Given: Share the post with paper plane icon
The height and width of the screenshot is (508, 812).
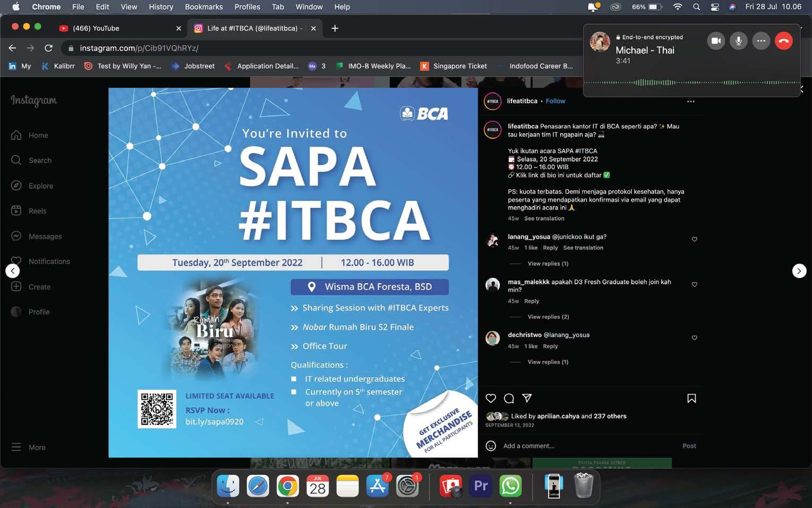Looking at the screenshot, I should click(527, 398).
